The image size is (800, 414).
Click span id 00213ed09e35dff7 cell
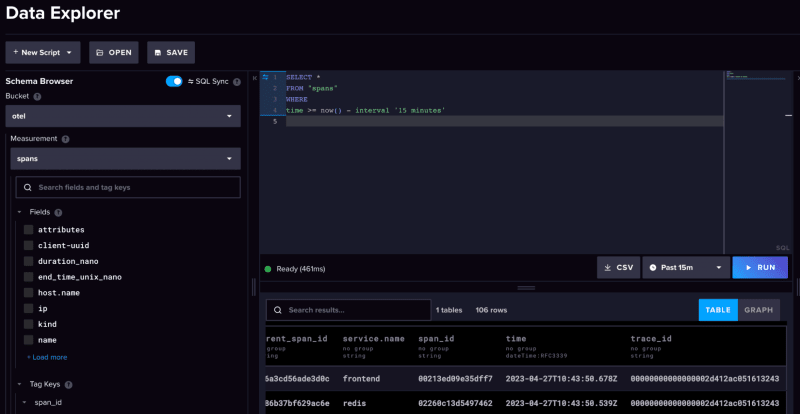[456, 379]
